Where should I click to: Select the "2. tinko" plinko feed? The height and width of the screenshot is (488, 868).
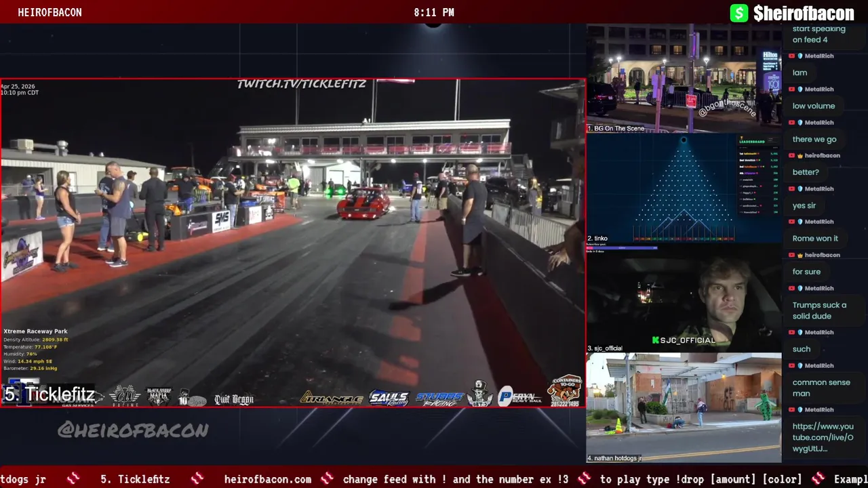coord(684,188)
